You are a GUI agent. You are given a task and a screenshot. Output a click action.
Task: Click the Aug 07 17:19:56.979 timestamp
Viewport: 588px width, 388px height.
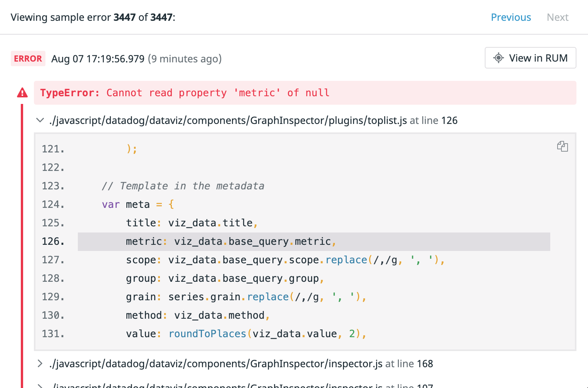point(98,59)
